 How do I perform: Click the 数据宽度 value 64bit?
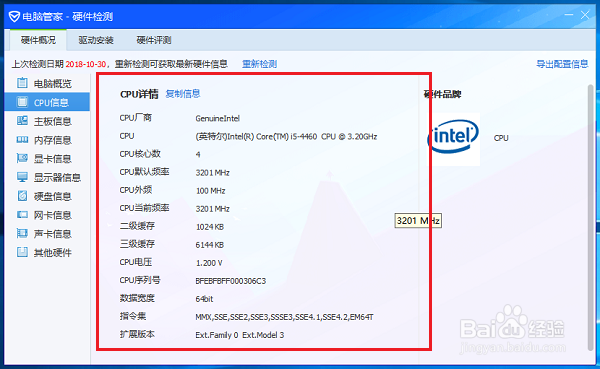[x=204, y=299]
